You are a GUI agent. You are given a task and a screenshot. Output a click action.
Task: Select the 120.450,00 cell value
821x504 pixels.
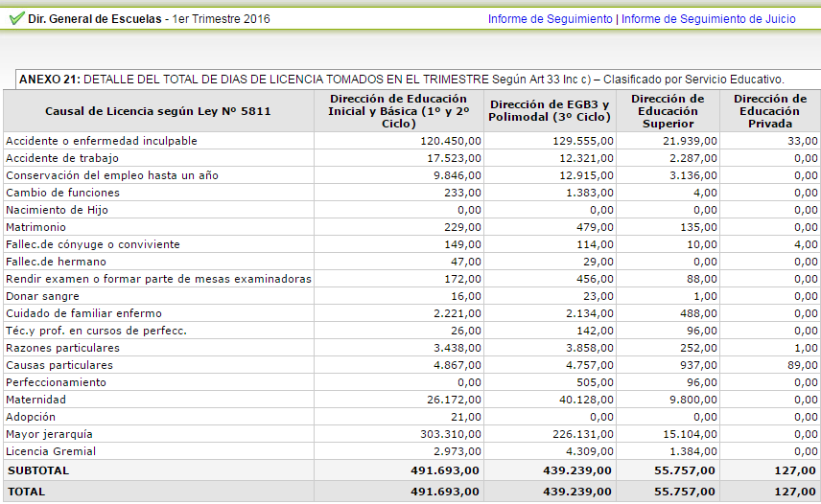coord(450,141)
